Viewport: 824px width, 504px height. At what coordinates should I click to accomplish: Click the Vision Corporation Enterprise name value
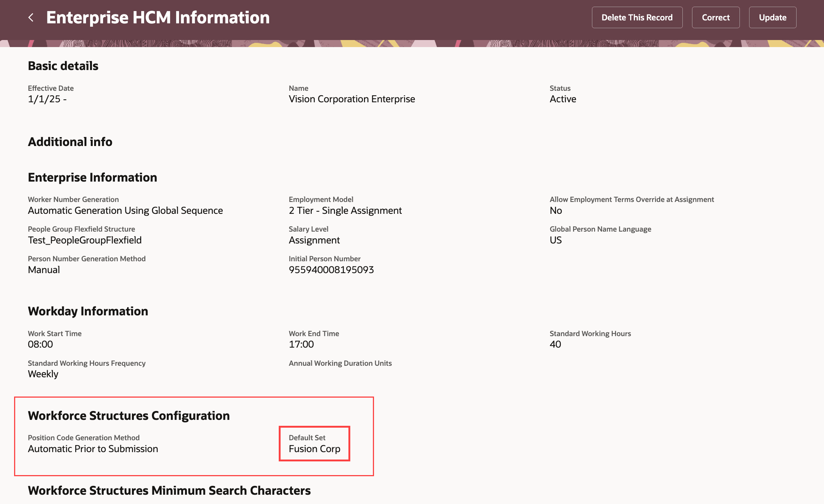pyautogui.click(x=352, y=99)
